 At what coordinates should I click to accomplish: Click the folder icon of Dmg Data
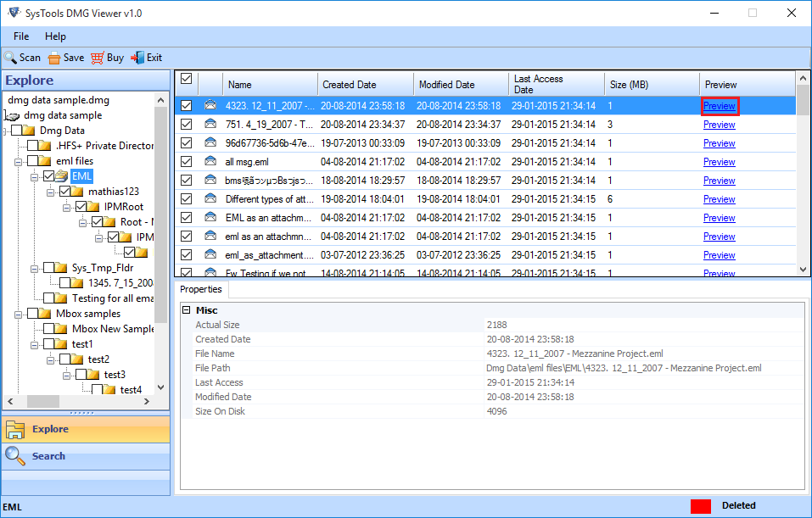pos(29,131)
